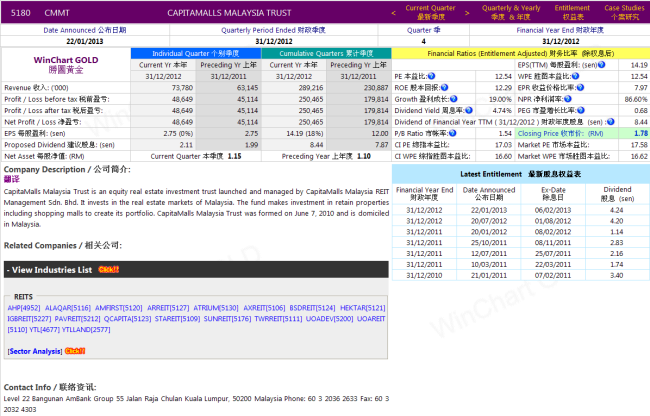Click stock code 5180 in header
This screenshot has width=650, height=416.
point(20,13)
